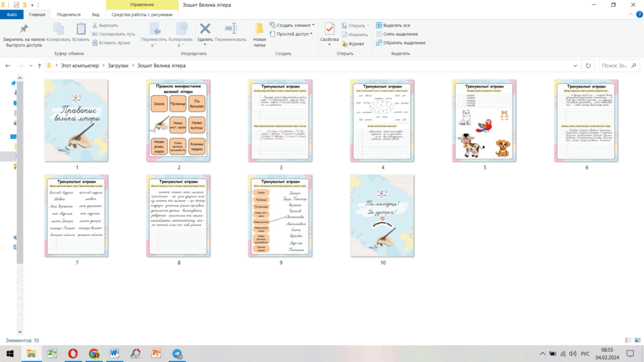Viewport: 644px width, 362px height.
Task: Show hidden tray icons arrow
Action: [542, 353]
